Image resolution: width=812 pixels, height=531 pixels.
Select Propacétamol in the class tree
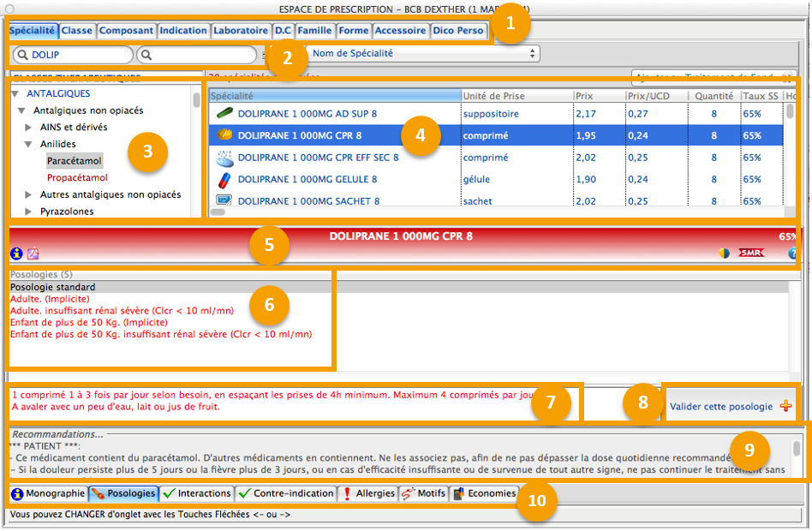pyautogui.click(x=77, y=178)
